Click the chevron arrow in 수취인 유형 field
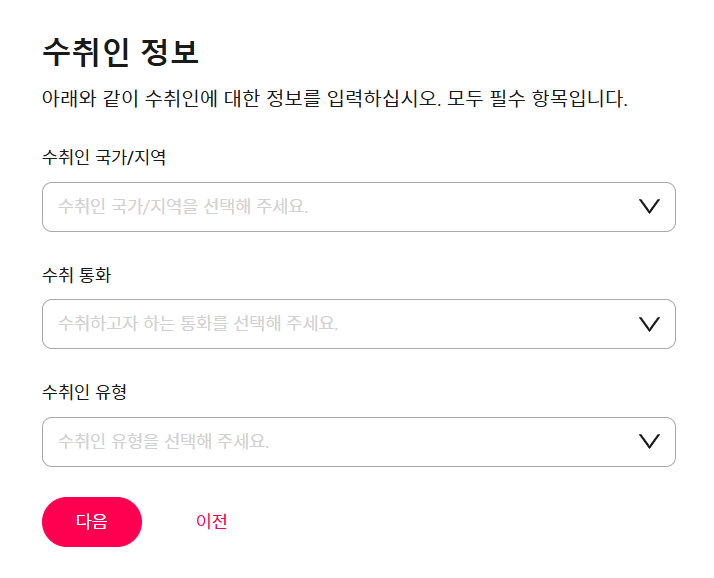Viewport: 714px width, 578px height. [x=649, y=441]
